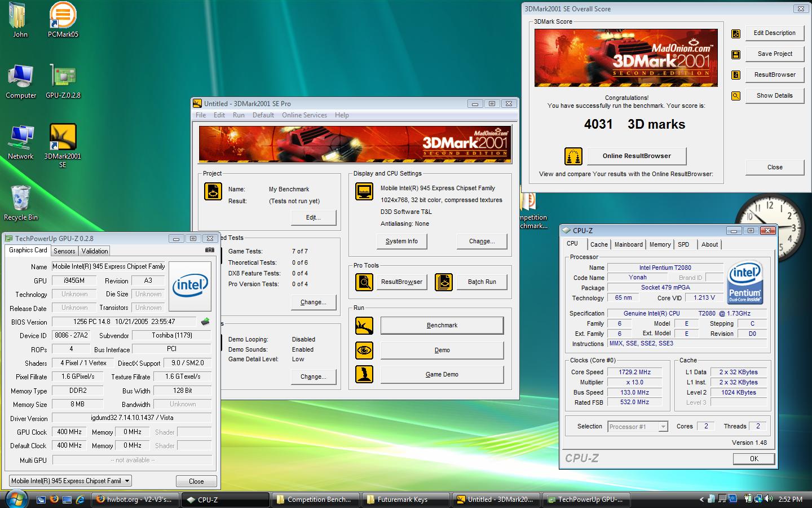Launch Internet Explorer from Quick Launch
The image size is (812, 508).
pos(80,499)
